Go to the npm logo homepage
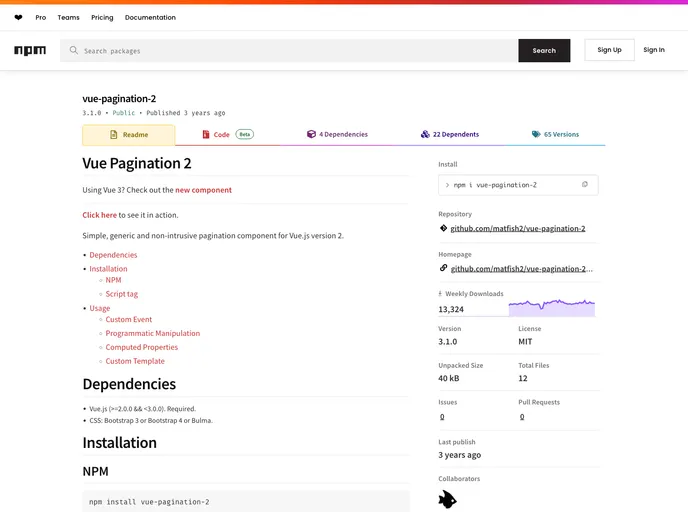The image size is (688, 512). pos(30,50)
